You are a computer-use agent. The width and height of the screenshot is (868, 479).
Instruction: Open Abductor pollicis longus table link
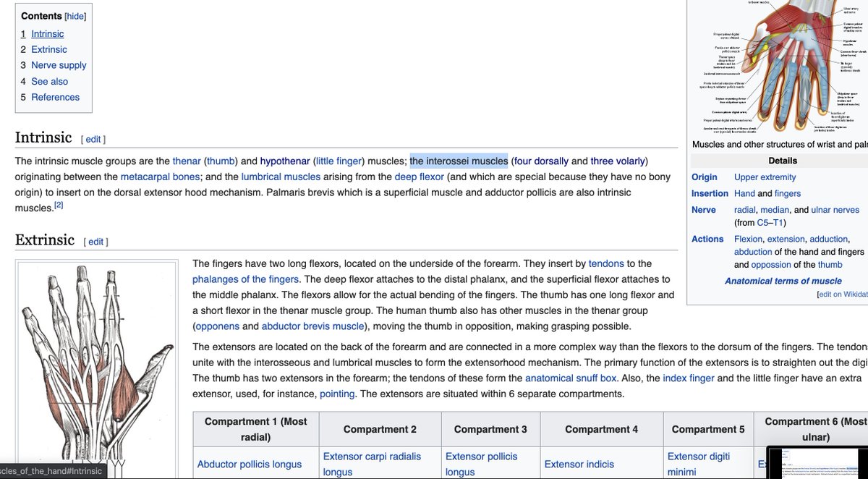[x=250, y=464]
